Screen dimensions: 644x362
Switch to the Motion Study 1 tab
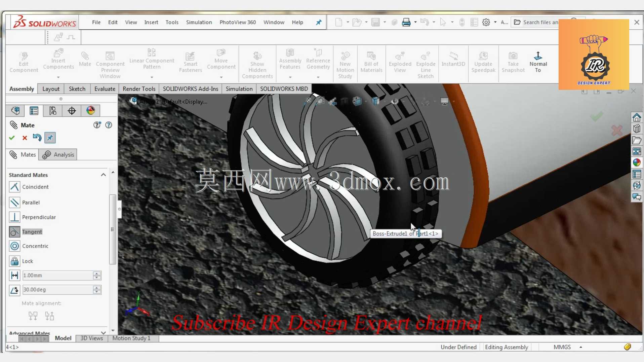coord(131,338)
